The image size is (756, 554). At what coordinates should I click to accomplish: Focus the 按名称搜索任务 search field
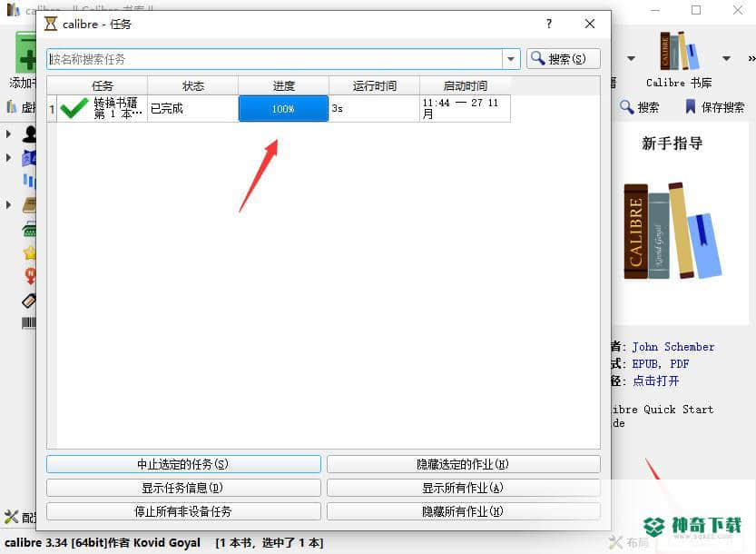pos(275,59)
